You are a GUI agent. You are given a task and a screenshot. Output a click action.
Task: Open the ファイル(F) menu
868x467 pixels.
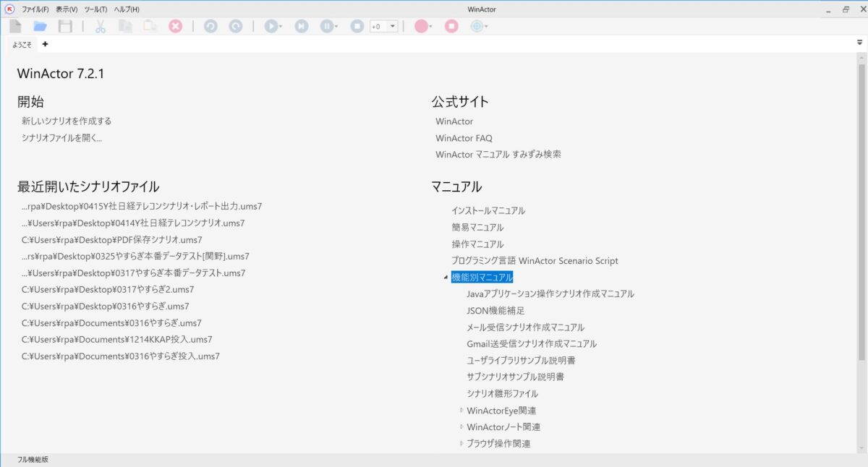coord(35,9)
